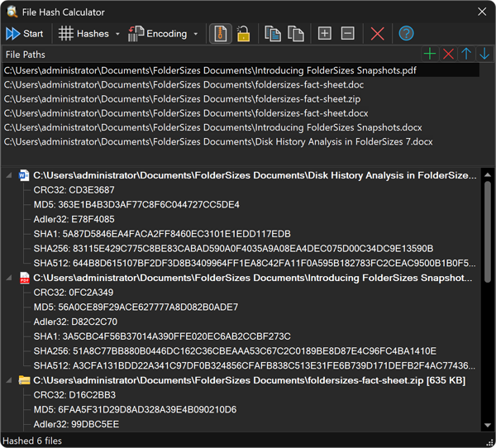Select MD5: 6FAA5F31D29D8AD328A39E4B090210D6 row

pyautogui.click(x=135, y=409)
